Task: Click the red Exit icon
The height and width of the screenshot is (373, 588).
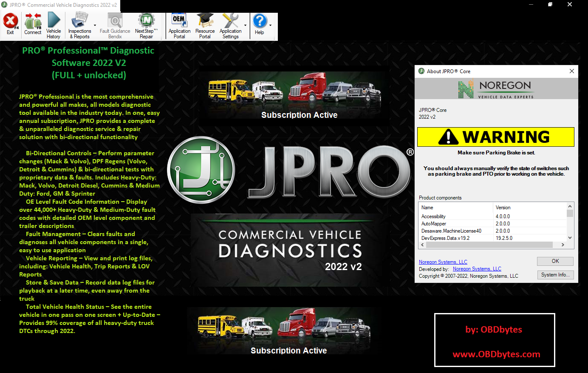Action: (10, 21)
